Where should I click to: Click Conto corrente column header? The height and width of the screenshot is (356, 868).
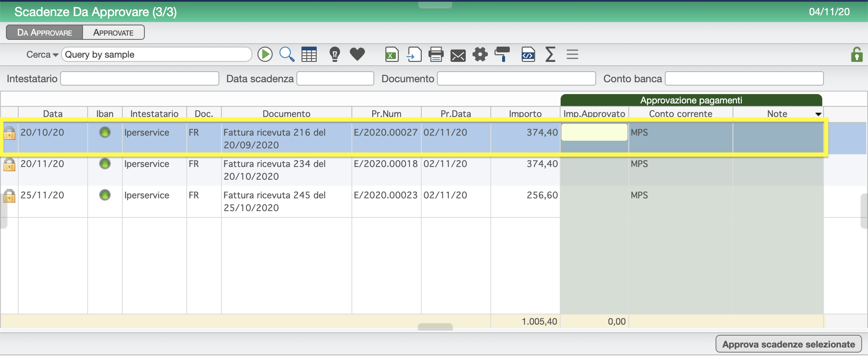tap(681, 114)
